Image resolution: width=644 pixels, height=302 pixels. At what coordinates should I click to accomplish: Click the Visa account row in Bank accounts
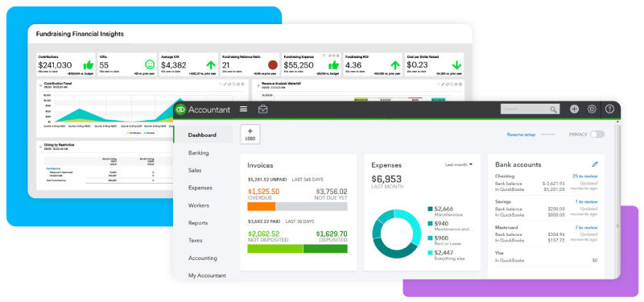[x=547, y=257]
